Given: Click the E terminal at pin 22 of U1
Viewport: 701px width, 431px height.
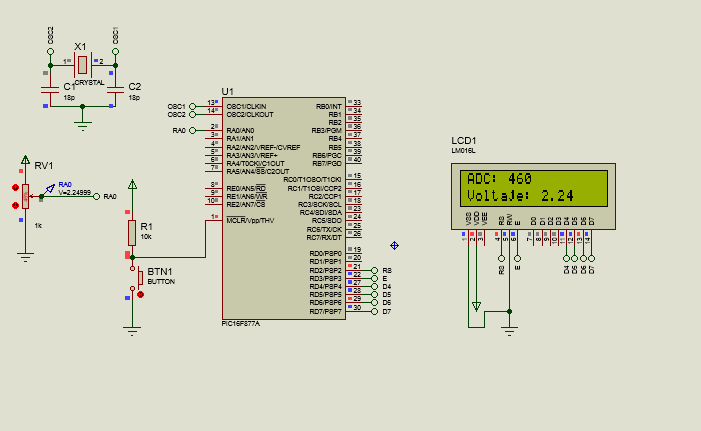Looking at the screenshot, I should click(x=375, y=279).
